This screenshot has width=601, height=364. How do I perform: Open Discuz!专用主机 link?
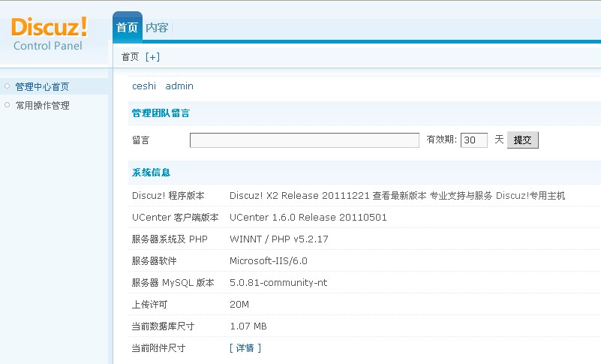pyautogui.click(x=530, y=196)
